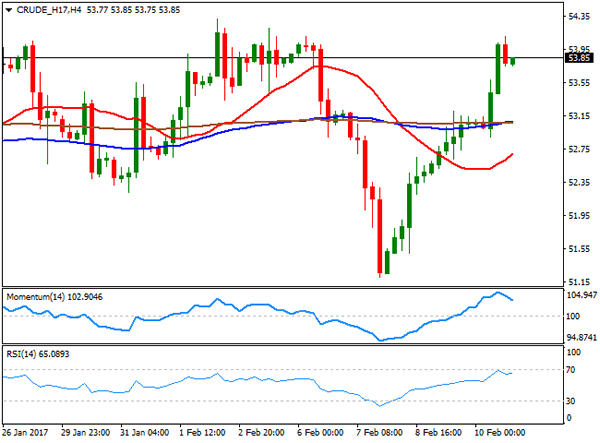Click the 52.75 price axis label

[579, 149]
